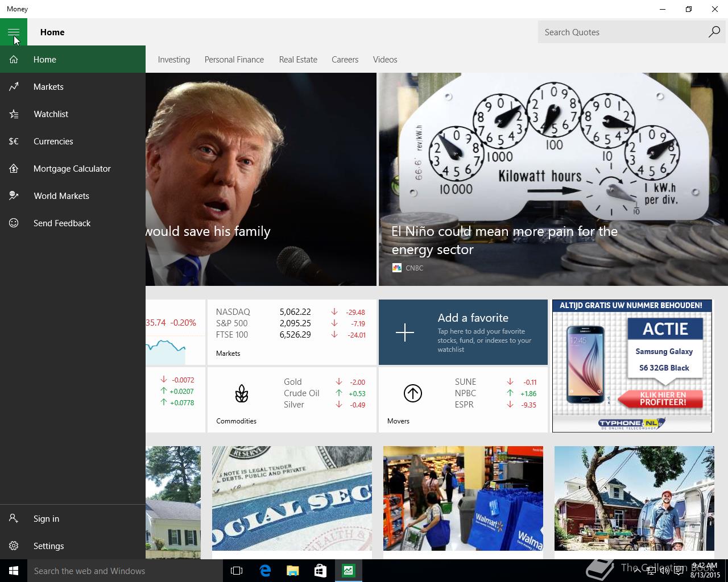
Task: Click the Gold commodity row
Action: tap(324, 382)
